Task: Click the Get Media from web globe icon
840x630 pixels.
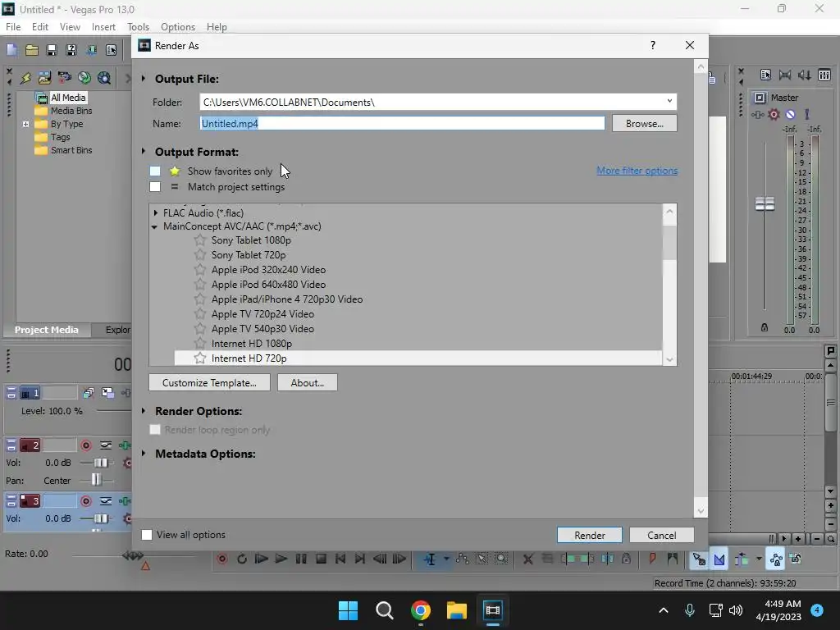Action: pyautogui.click(x=84, y=78)
